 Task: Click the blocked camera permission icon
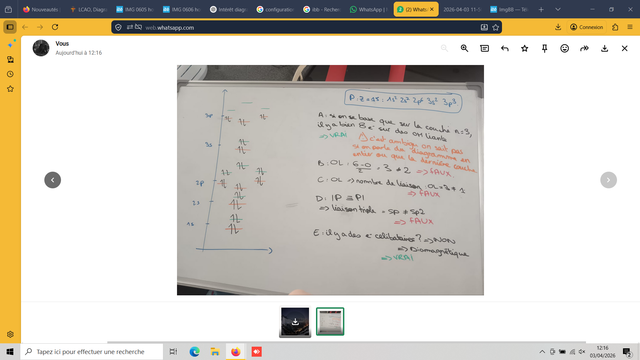[139, 27]
